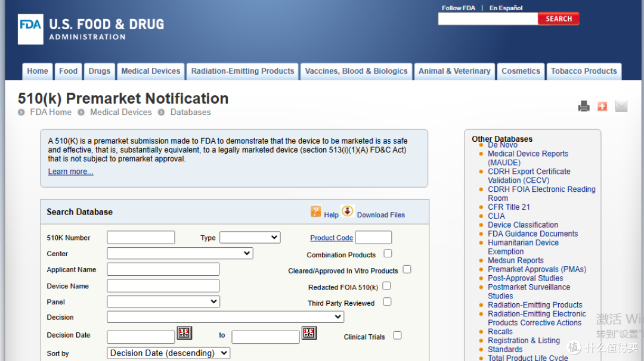This screenshot has height=361, width=644.
Task: Open the Learn more link
Action: pyautogui.click(x=70, y=172)
